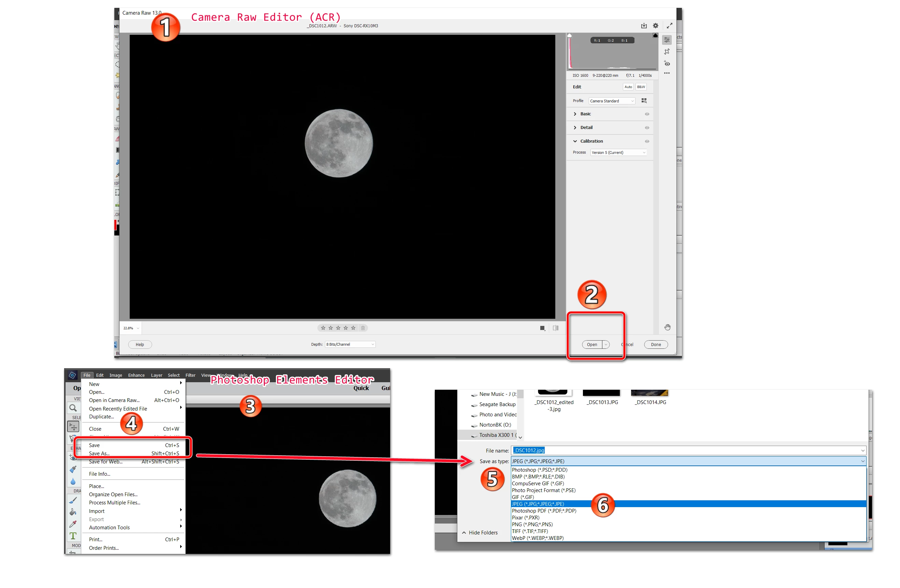
Task: Click the save image icon in Camera Raw
Action: [644, 26]
